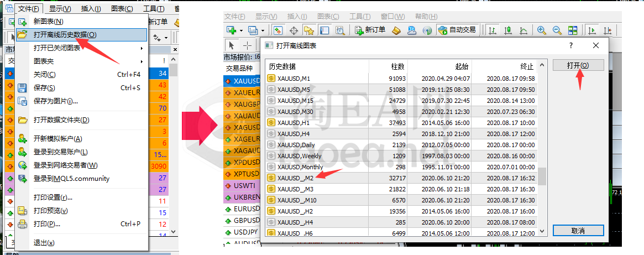
Task: Open 帮助(H) menu in right window
Action: [426, 17]
